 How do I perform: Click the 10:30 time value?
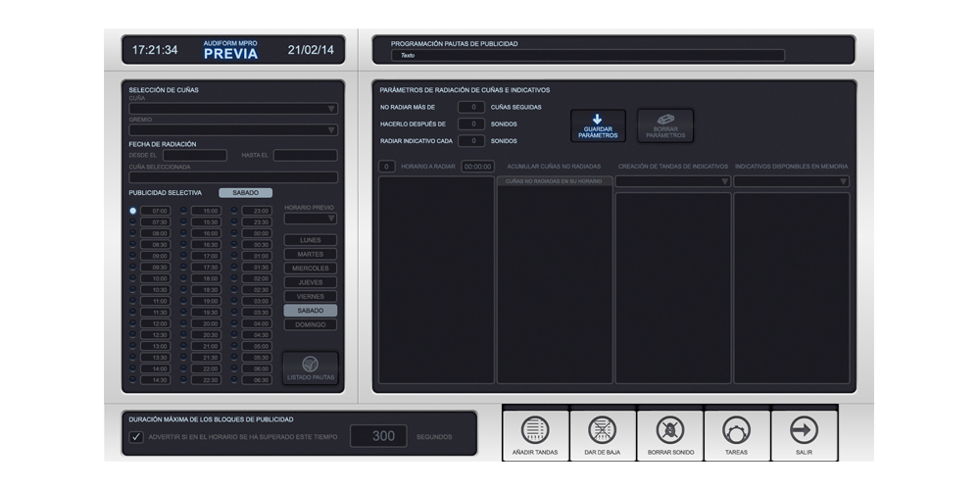click(x=156, y=289)
